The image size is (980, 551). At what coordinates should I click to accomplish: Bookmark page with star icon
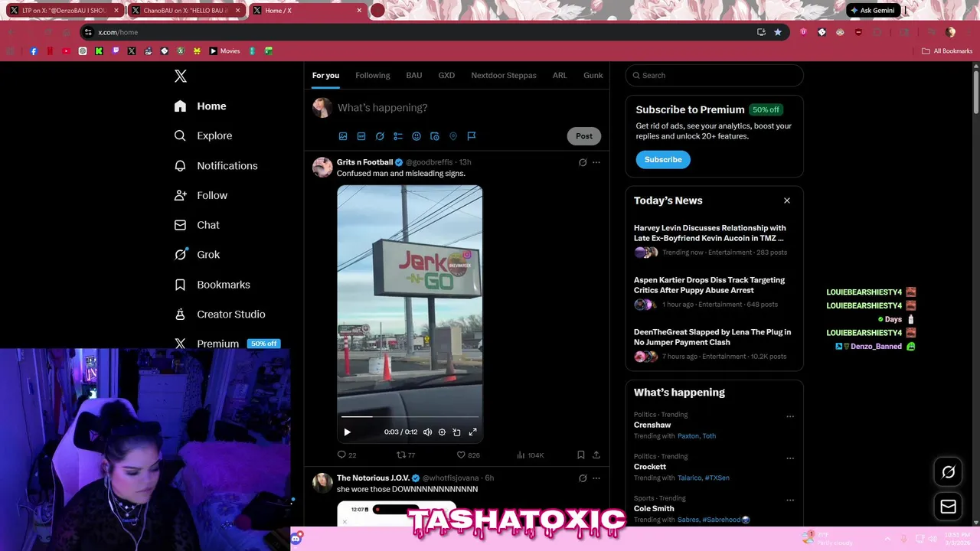pyautogui.click(x=778, y=32)
